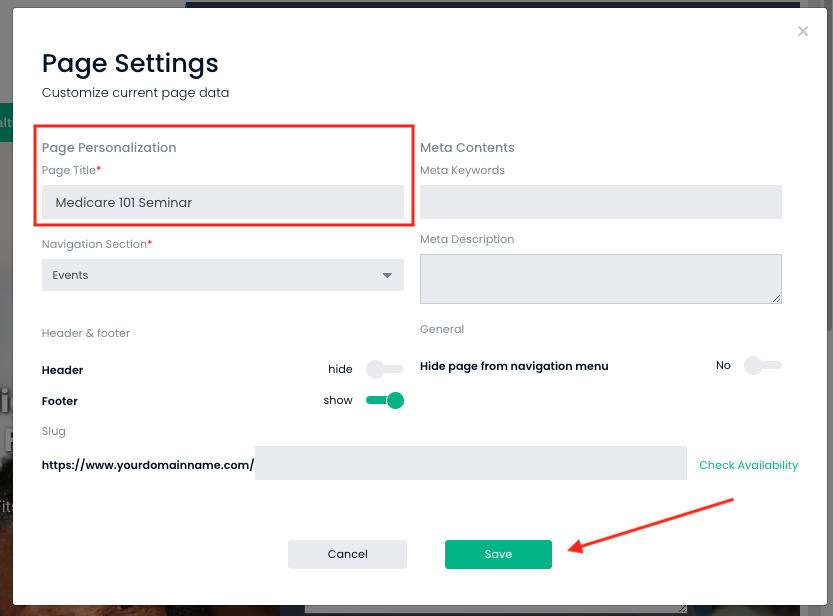Click the Cancel button
The image size is (833, 616).
[x=347, y=554]
